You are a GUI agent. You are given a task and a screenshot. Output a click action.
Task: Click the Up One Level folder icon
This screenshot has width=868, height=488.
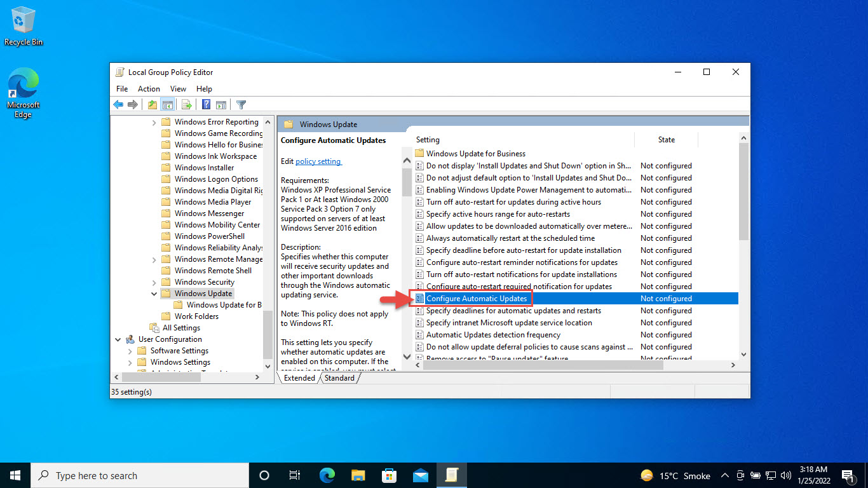153,105
